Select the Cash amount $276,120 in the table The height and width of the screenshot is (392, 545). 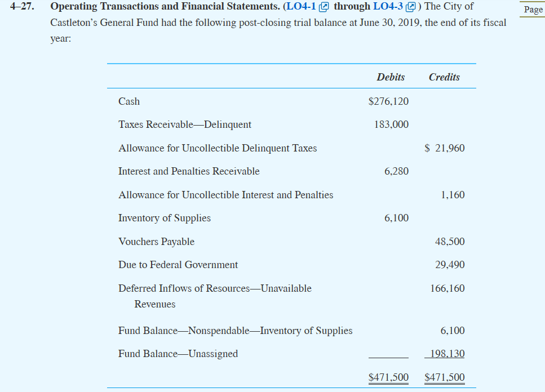pyautogui.click(x=389, y=101)
